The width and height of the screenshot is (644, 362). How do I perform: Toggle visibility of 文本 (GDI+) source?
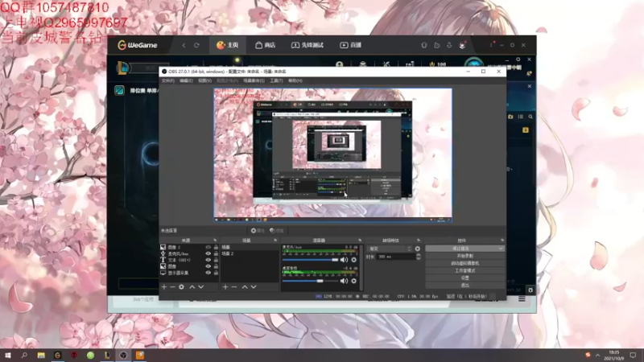(x=208, y=260)
